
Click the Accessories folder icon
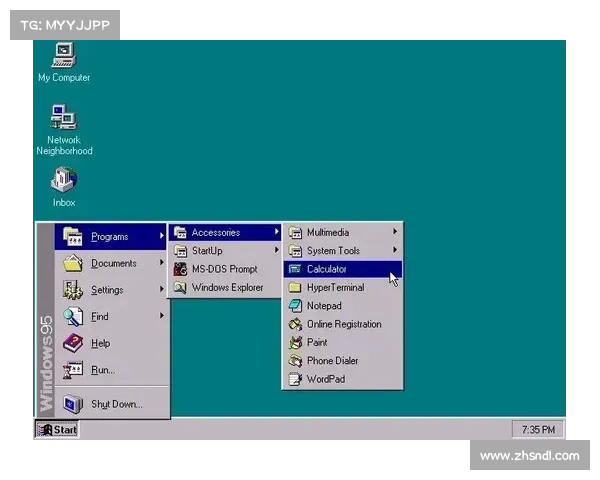(180, 232)
